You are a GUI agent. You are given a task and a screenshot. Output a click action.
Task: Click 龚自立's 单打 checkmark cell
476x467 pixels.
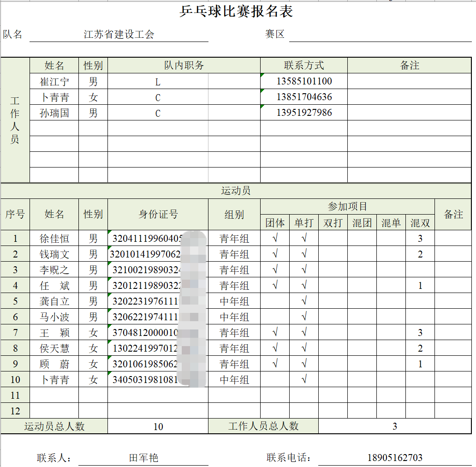click(304, 301)
